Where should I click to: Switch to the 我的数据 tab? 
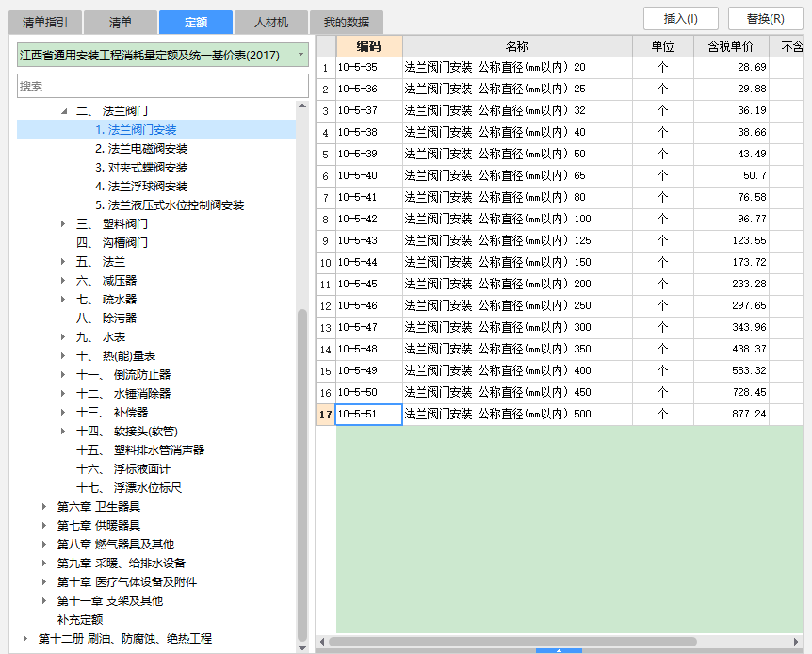pos(346,22)
